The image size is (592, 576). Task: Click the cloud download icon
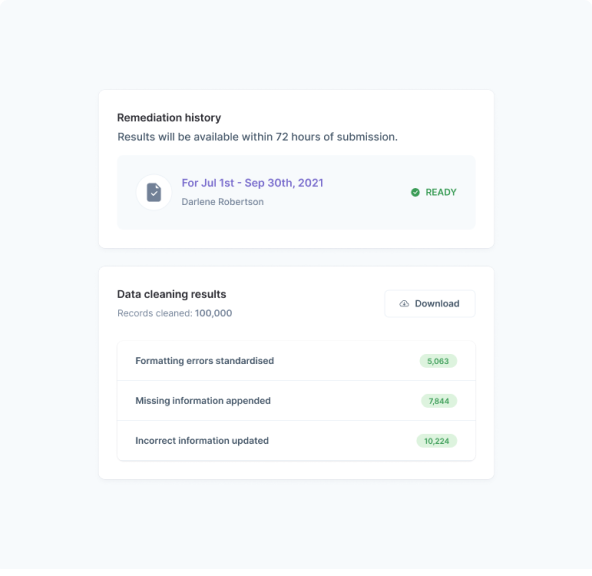pos(404,303)
